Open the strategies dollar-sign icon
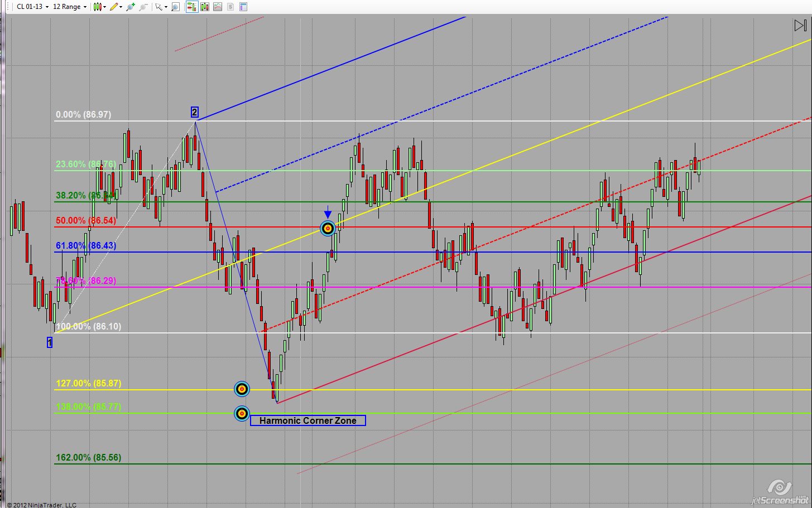The image size is (812, 508). [230, 7]
